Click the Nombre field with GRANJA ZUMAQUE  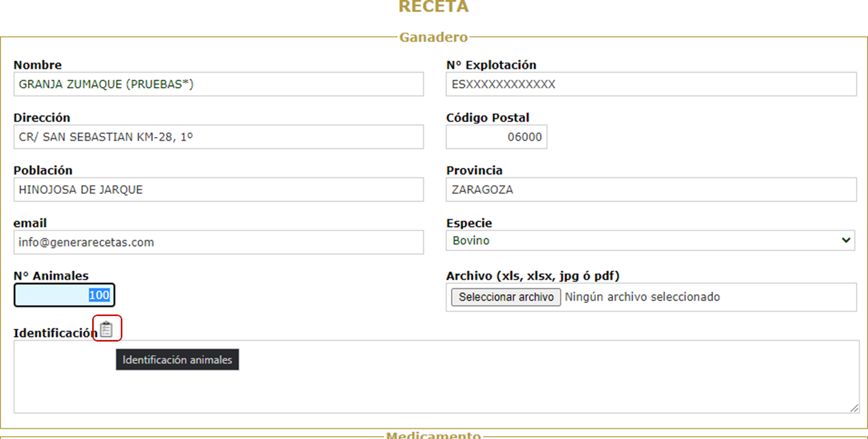click(218, 84)
